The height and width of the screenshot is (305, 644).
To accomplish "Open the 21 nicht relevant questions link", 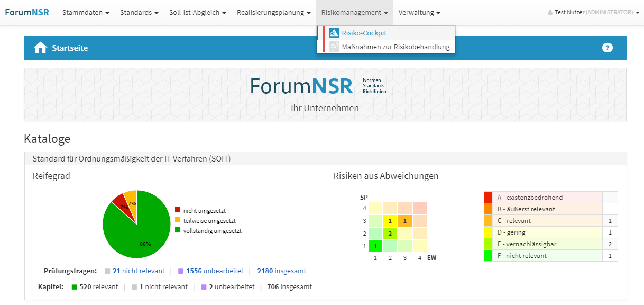I will (139, 271).
